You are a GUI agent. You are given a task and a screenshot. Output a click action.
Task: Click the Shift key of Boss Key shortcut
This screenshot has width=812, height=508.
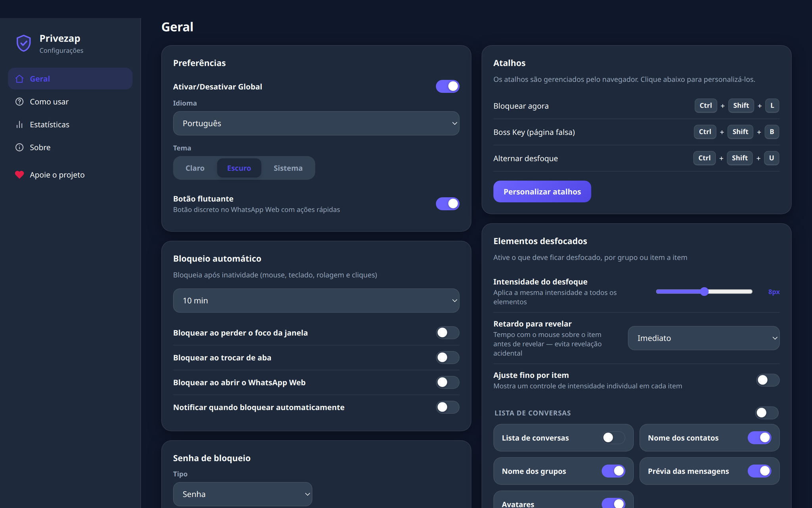pos(740,132)
